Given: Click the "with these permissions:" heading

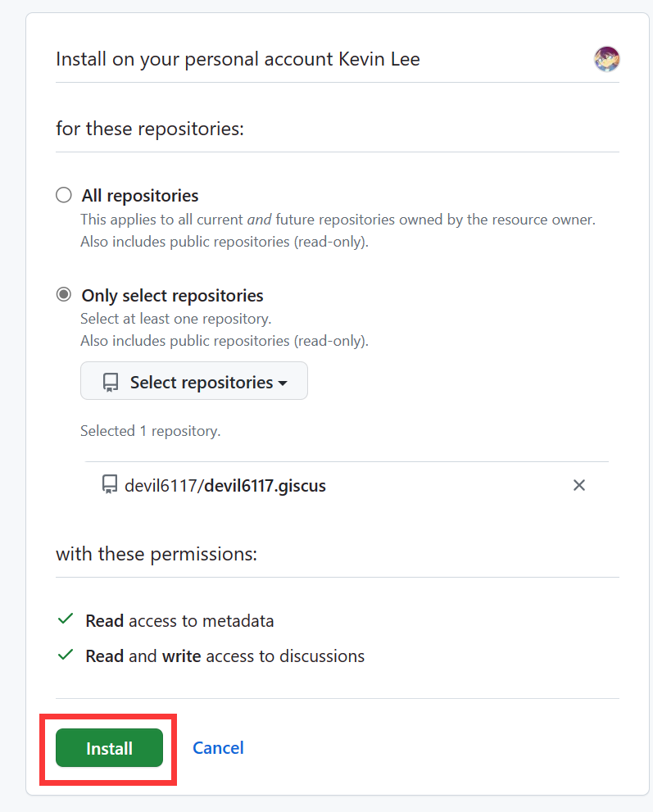Looking at the screenshot, I should coord(156,555).
